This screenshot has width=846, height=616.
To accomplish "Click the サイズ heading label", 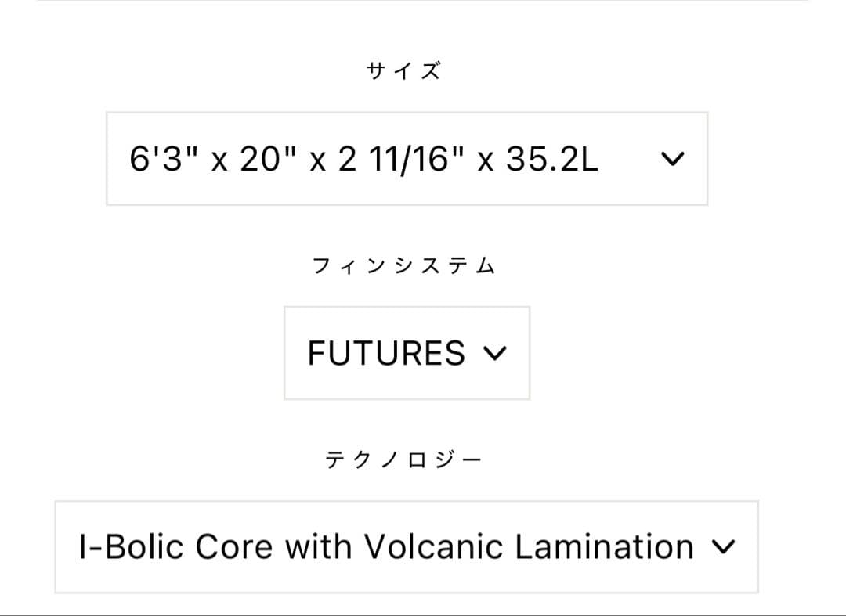I will (403, 69).
